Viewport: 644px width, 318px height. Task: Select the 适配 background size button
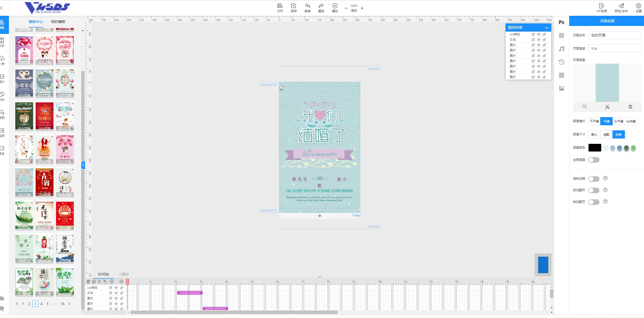point(606,134)
